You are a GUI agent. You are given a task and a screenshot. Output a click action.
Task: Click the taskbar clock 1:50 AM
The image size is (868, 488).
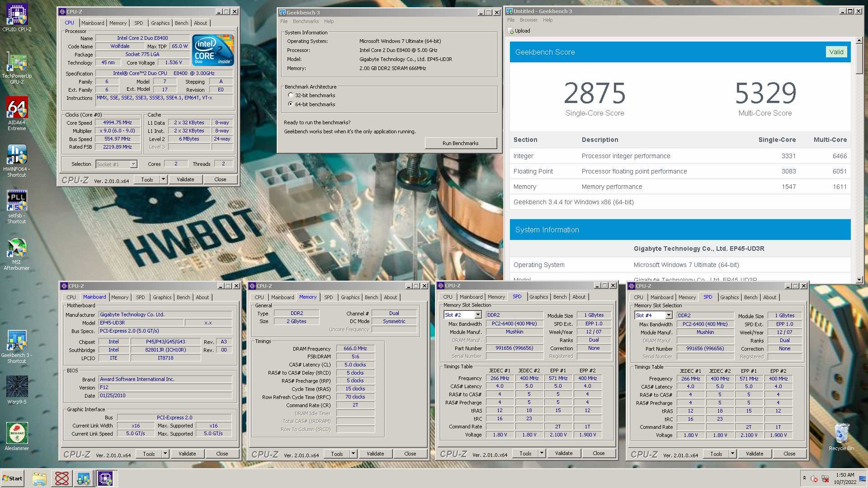tap(844, 475)
